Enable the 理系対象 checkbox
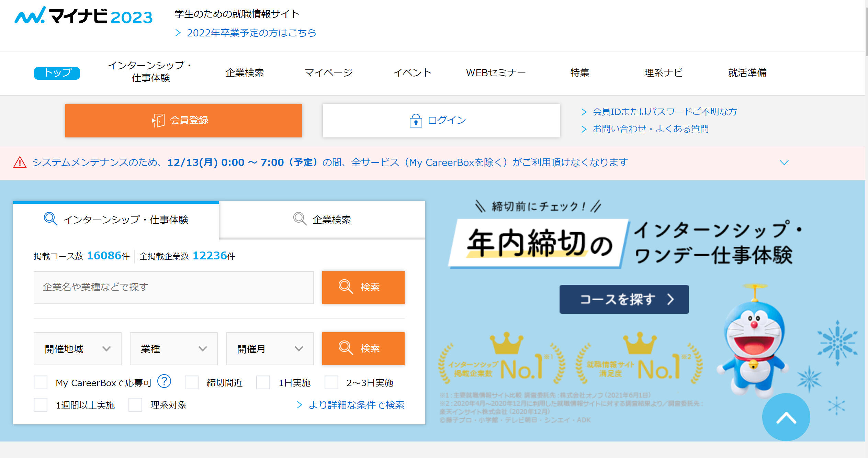 click(136, 405)
